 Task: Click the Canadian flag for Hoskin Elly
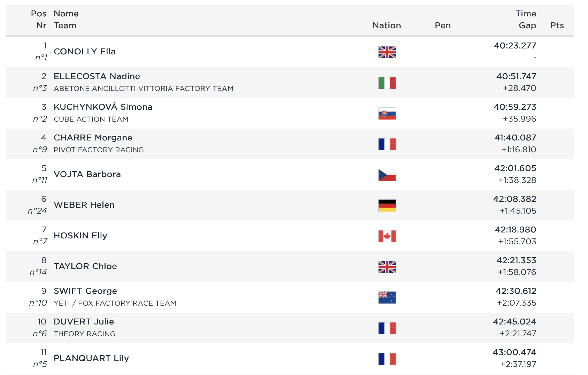387,236
